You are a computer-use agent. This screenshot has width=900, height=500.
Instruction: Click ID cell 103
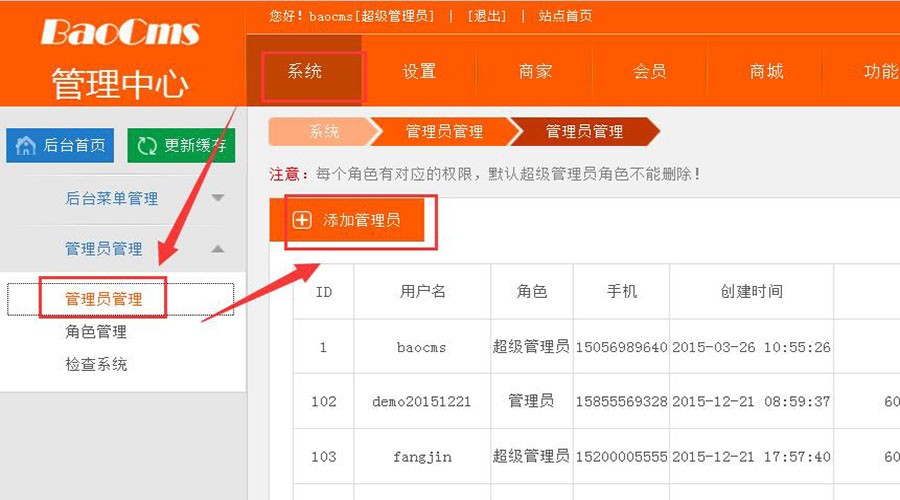point(324,457)
